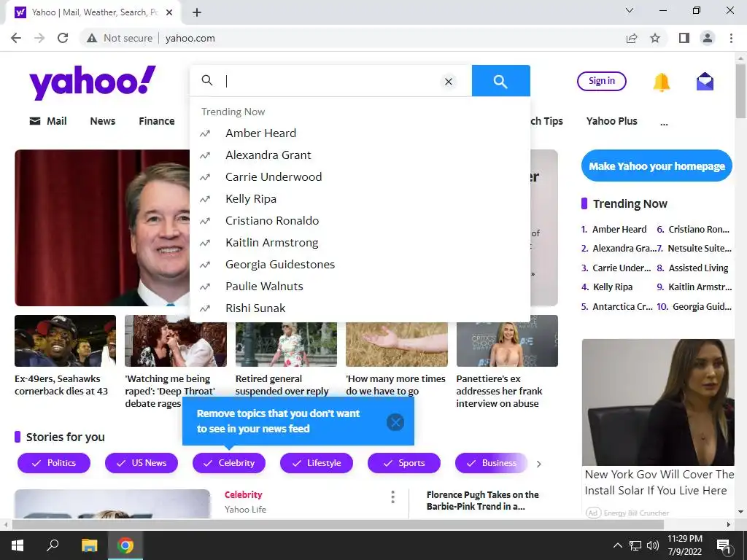Screen dimensions: 747x560
Task: Focus the Yahoo search input field
Action: [331, 81]
